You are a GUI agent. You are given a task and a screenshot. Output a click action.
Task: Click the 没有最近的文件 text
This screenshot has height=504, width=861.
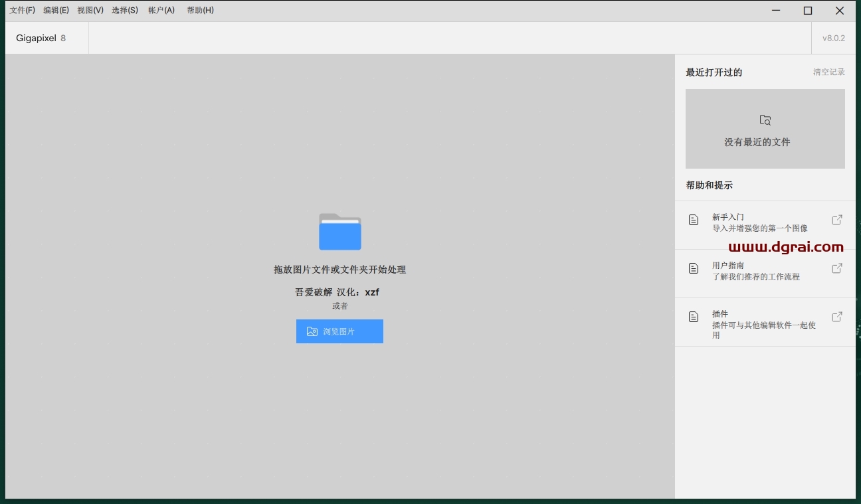757,142
